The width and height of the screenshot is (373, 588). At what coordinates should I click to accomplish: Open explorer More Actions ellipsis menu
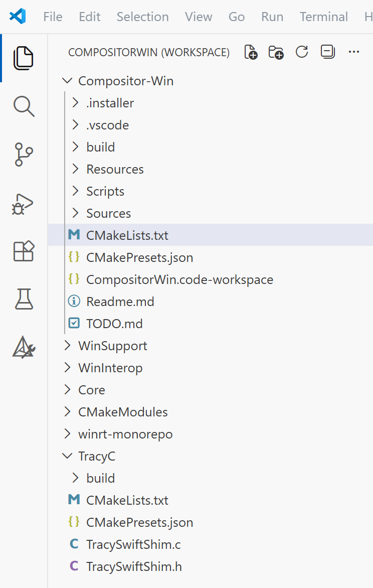click(354, 52)
